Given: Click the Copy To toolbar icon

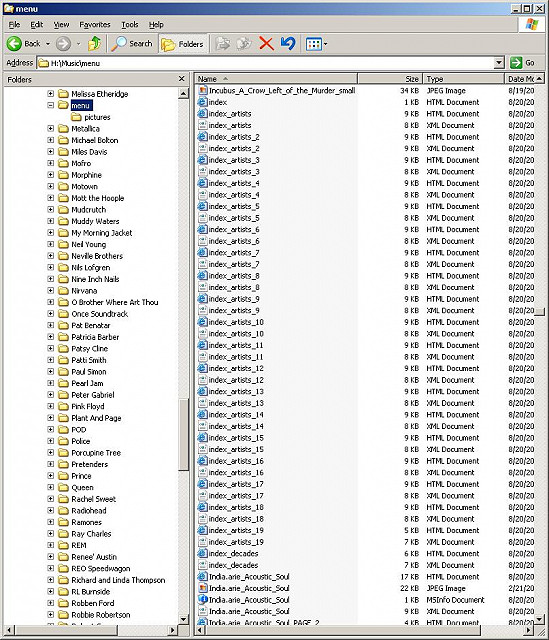Looking at the screenshot, I should click(244, 44).
